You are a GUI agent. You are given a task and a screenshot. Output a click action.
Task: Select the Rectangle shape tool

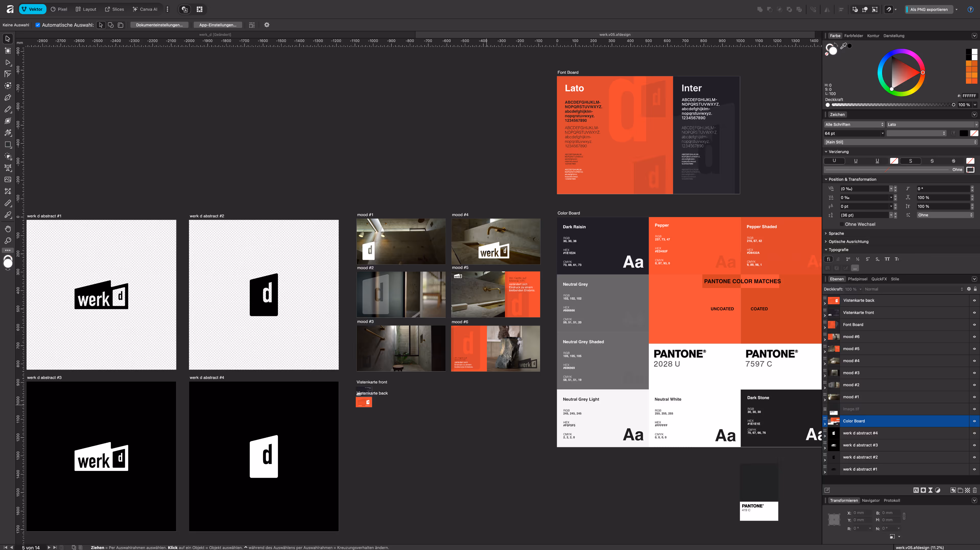pos(8,145)
